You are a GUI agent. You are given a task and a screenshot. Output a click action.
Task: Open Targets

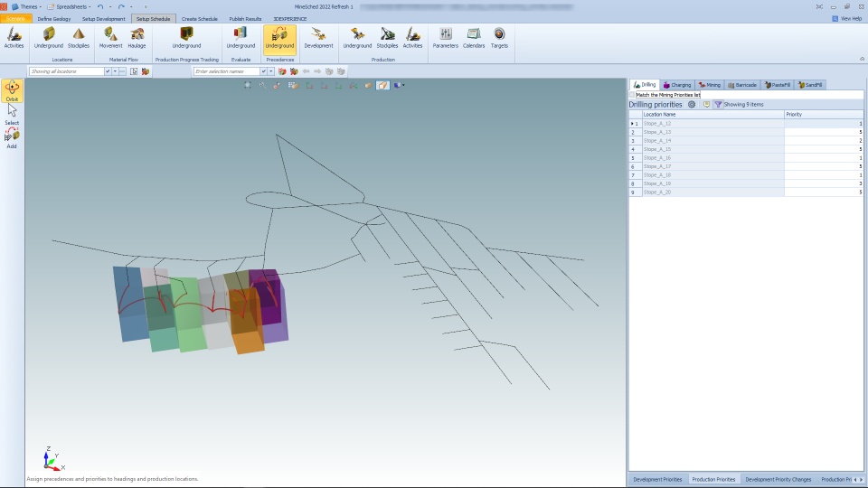point(499,38)
